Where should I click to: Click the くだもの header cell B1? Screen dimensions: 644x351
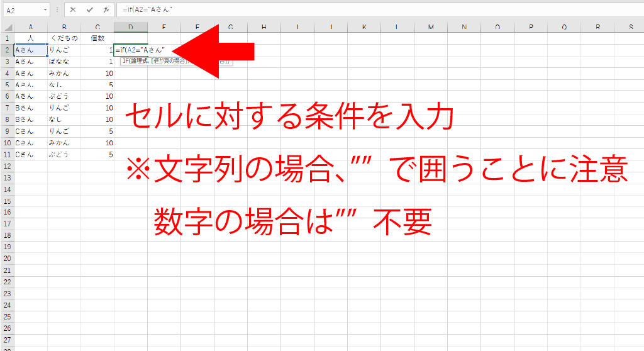64,38
